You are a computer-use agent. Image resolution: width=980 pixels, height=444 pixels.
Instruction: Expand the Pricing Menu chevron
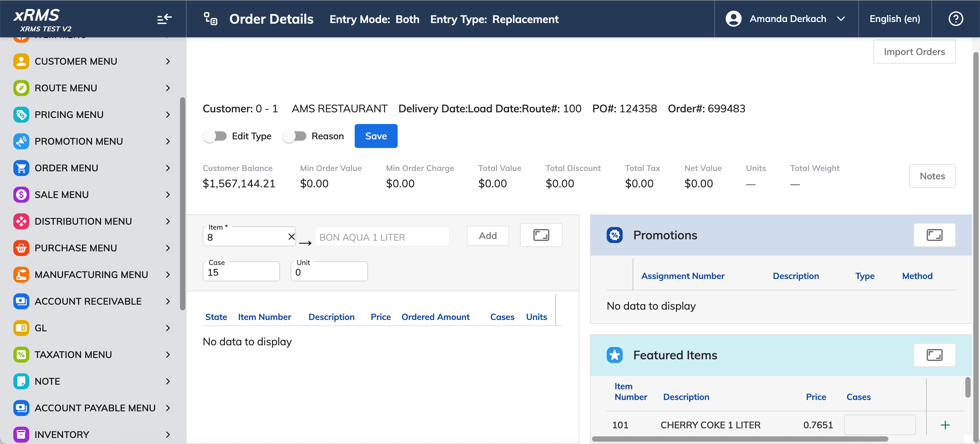(168, 115)
